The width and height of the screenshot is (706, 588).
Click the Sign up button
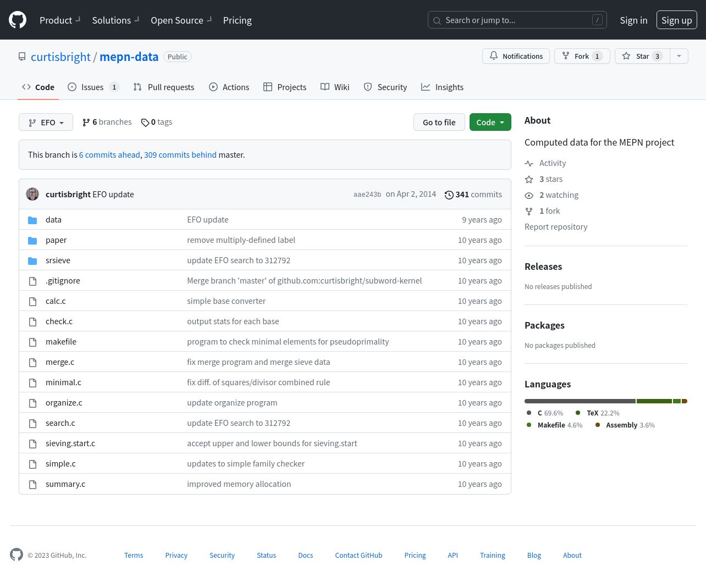pos(677,20)
